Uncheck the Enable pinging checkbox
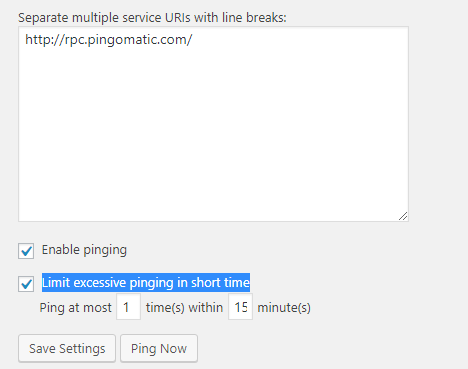Image resolution: width=468 pixels, height=369 pixels. point(26,251)
